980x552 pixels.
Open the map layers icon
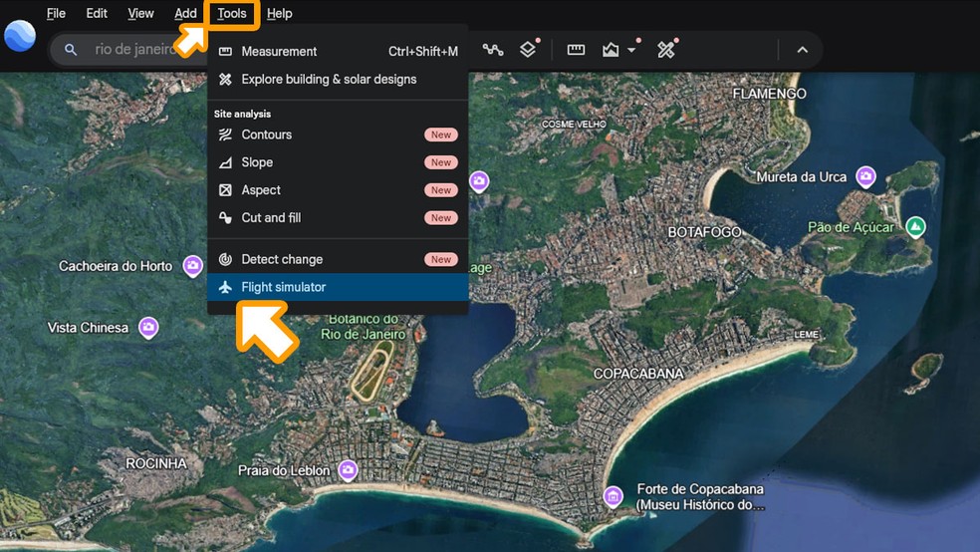528,50
